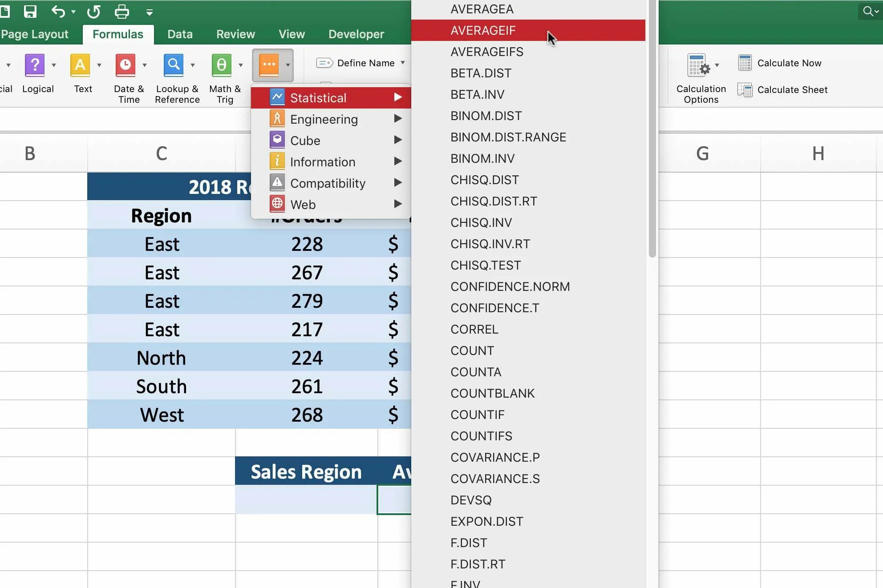
Task: Click the More Functions orange icon
Action: (269, 65)
